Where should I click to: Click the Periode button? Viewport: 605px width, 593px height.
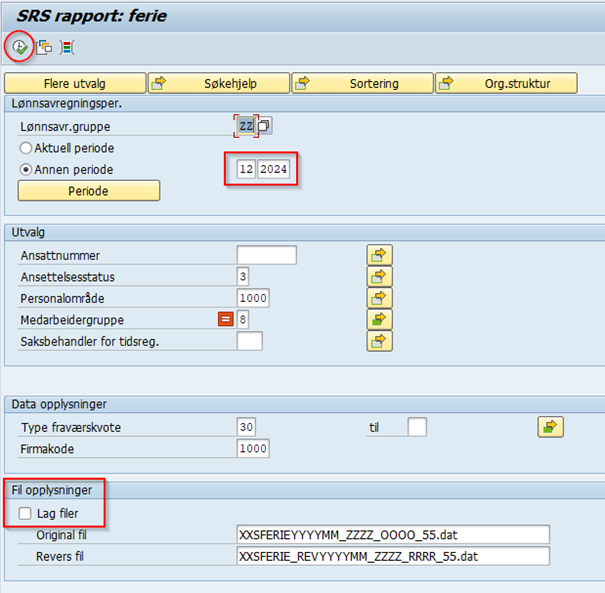(x=89, y=191)
